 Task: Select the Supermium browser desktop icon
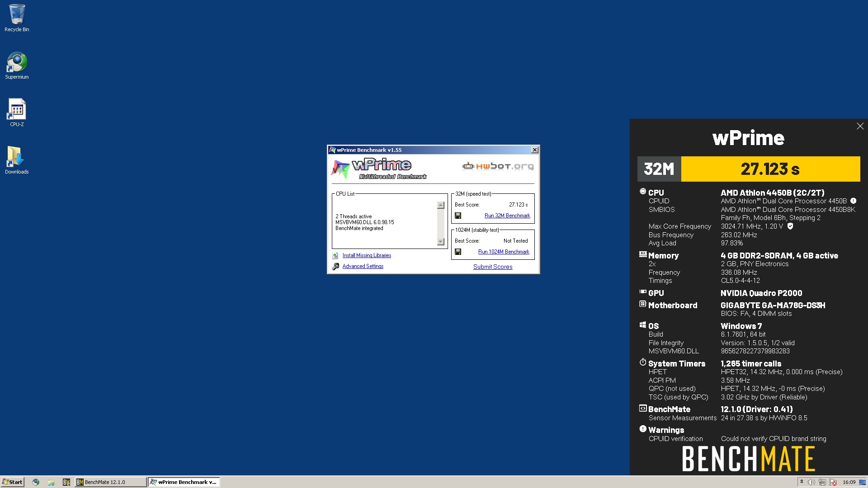pos(17,66)
